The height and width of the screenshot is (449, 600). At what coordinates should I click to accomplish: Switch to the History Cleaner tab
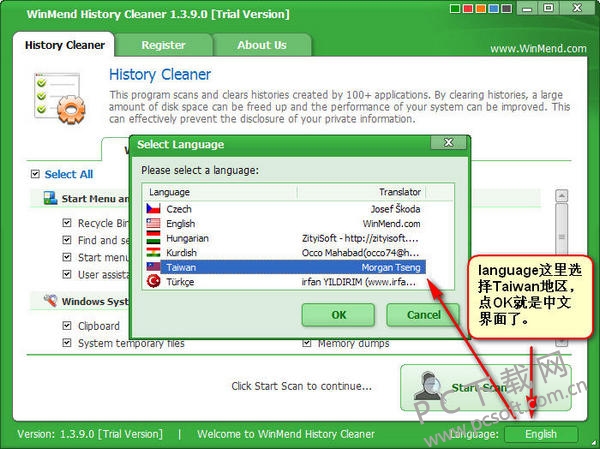[x=64, y=45]
